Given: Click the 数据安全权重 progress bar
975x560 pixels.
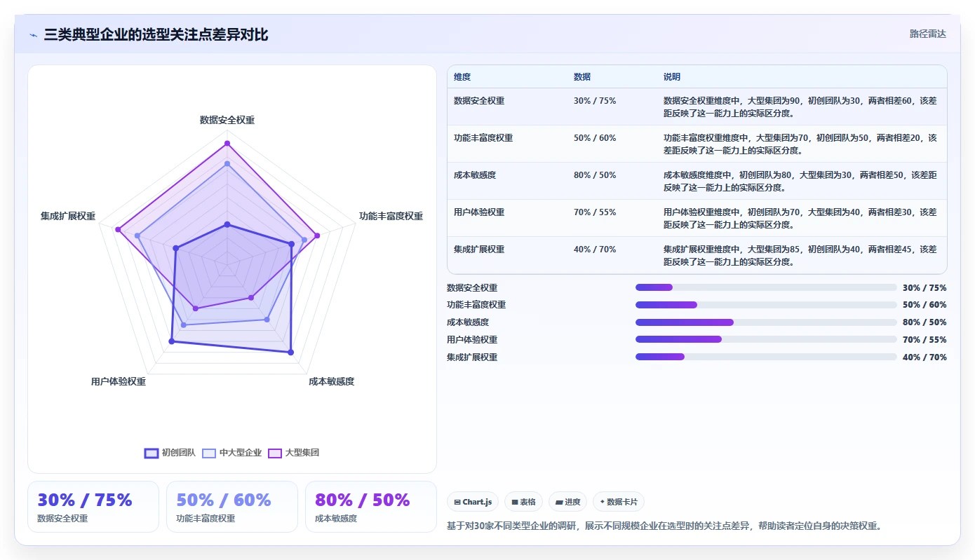Looking at the screenshot, I should [x=766, y=287].
